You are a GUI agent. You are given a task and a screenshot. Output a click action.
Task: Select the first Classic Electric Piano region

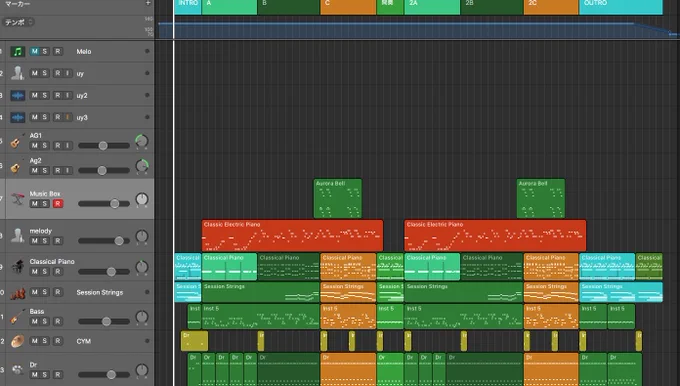(x=292, y=236)
